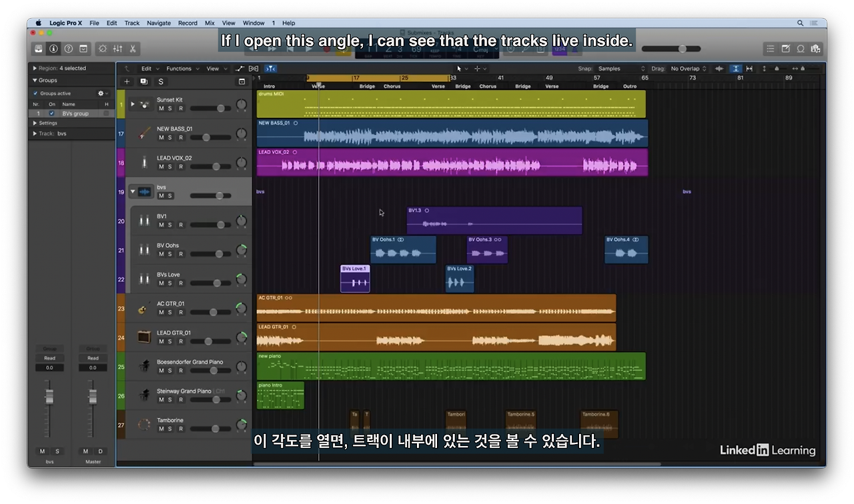Image resolution: width=854 pixels, height=504 pixels.
Task: Toggle the Groups active checkbox
Action: pyautogui.click(x=35, y=93)
